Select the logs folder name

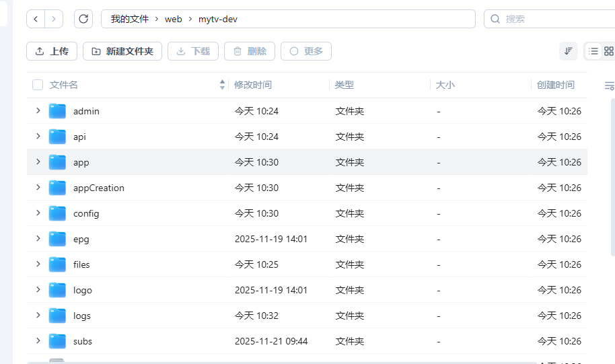click(82, 316)
